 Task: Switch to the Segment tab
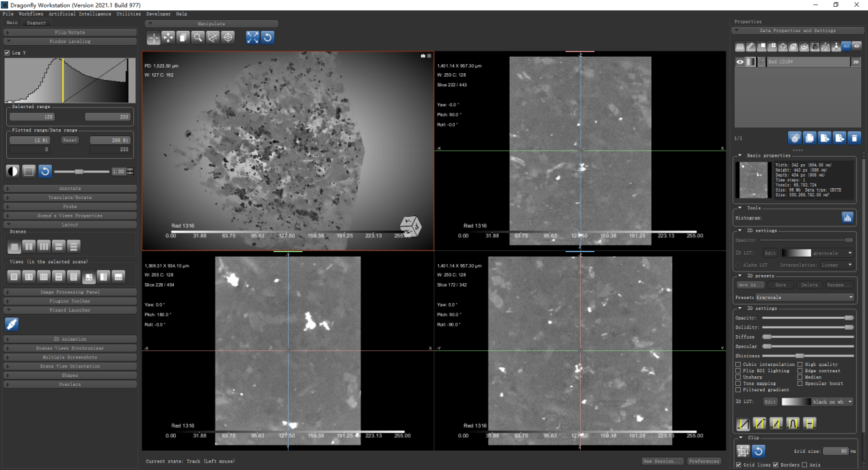(x=36, y=23)
